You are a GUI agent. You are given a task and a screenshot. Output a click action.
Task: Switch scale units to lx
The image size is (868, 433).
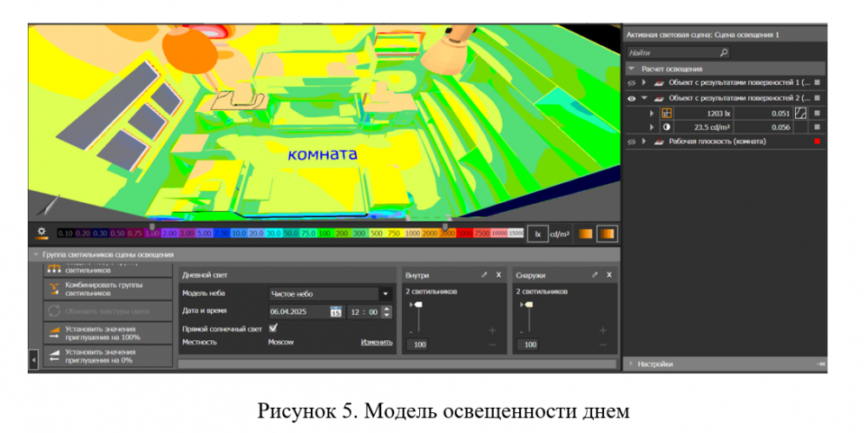537,234
